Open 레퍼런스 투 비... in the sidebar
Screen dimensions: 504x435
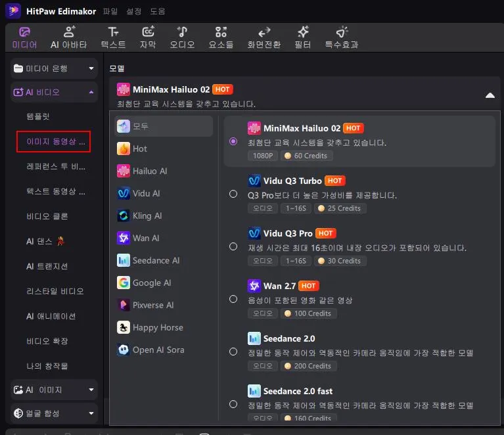point(56,166)
